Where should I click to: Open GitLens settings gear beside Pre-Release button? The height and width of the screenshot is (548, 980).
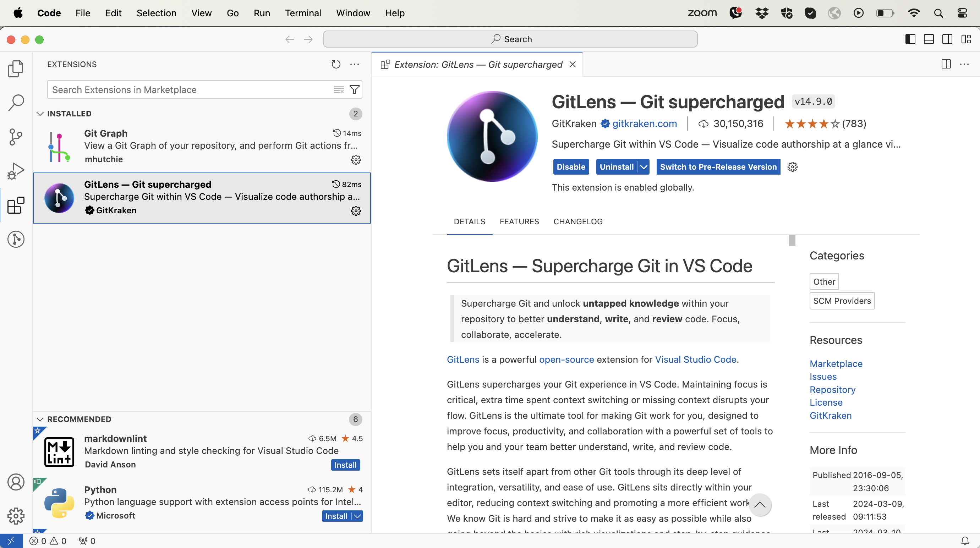pos(793,167)
